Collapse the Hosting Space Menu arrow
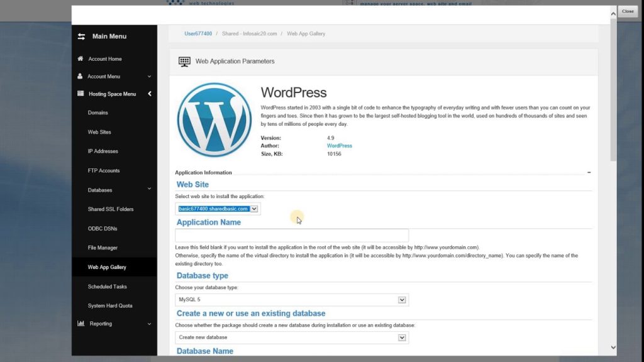Screen dimensions: 644x362 [x=150, y=94]
